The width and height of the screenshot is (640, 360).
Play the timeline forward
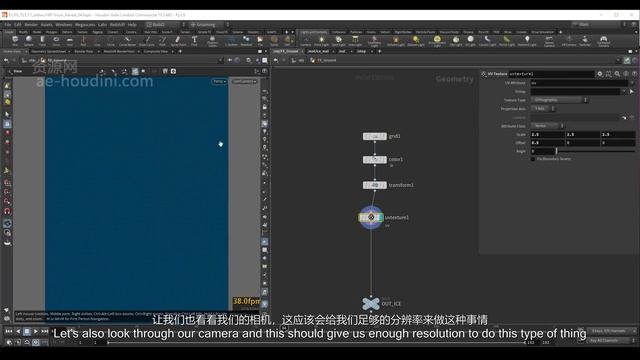pos(36,331)
